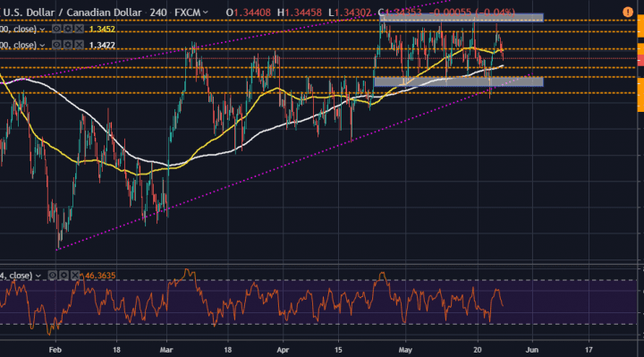Click the white 1.3422 indicator value
644x357 pixels.
pyautogui.click(x=102, y=46)
